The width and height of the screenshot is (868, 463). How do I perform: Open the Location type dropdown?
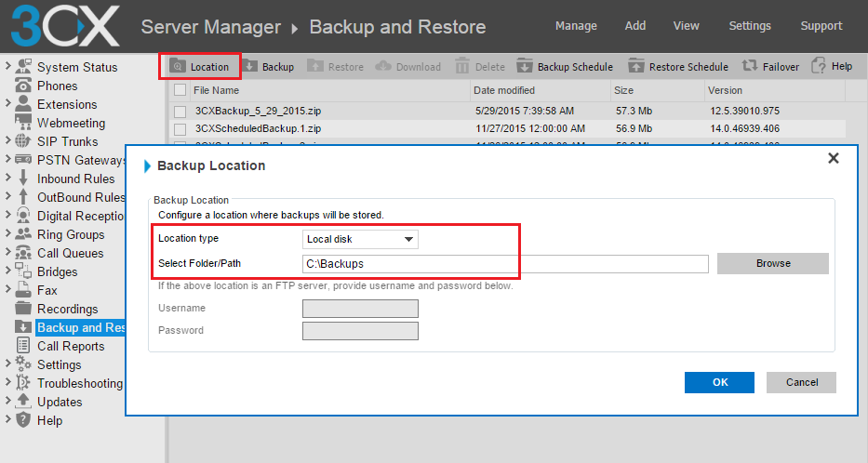click(x=360, y=239)
